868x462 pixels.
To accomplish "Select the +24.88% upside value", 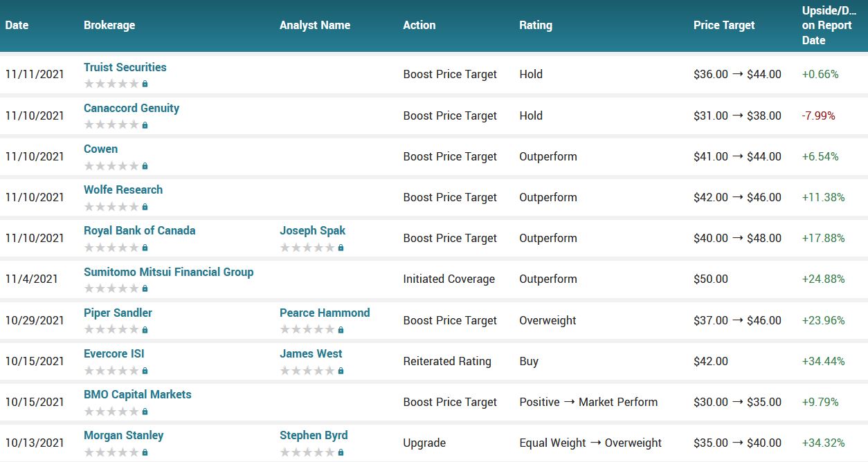I will tap(823, 279).
